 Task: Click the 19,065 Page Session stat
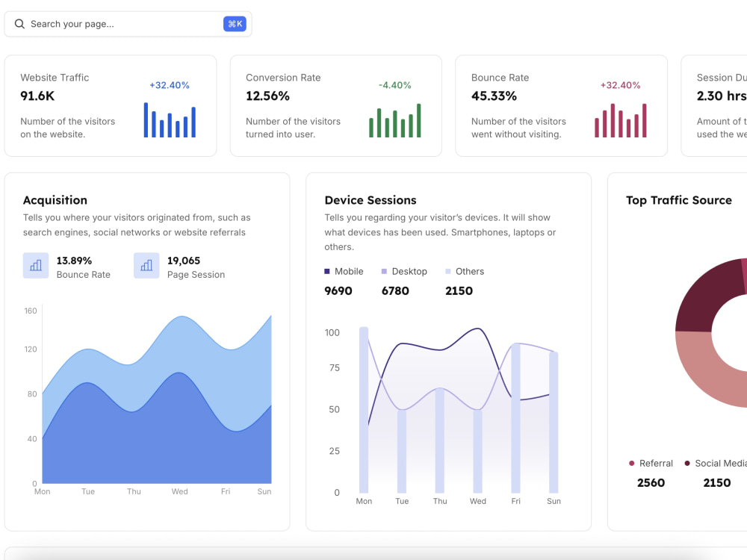[x=184, y=261]
